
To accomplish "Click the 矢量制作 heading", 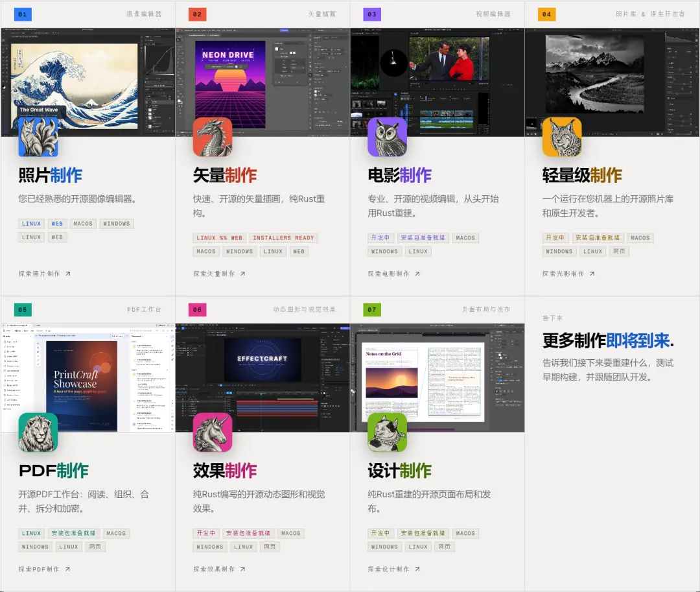I will pyautogui.click(x=225, y=176).
